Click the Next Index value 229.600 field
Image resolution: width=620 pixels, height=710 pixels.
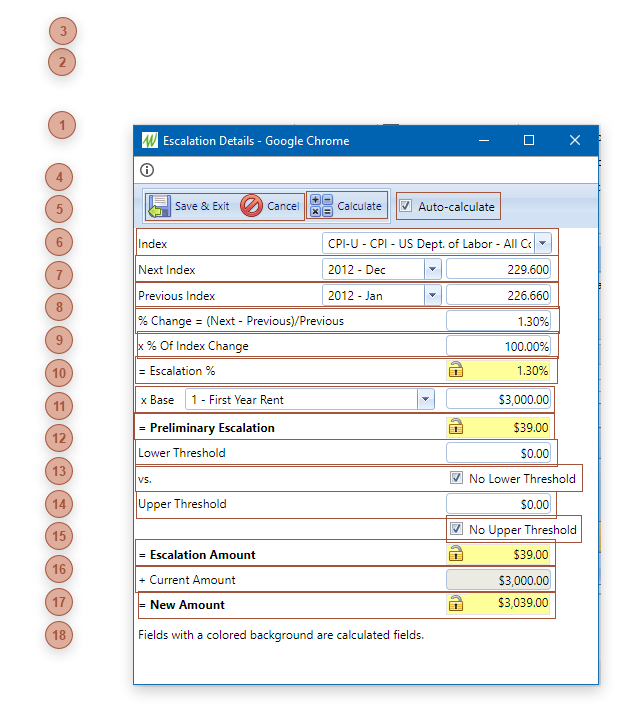498,269
